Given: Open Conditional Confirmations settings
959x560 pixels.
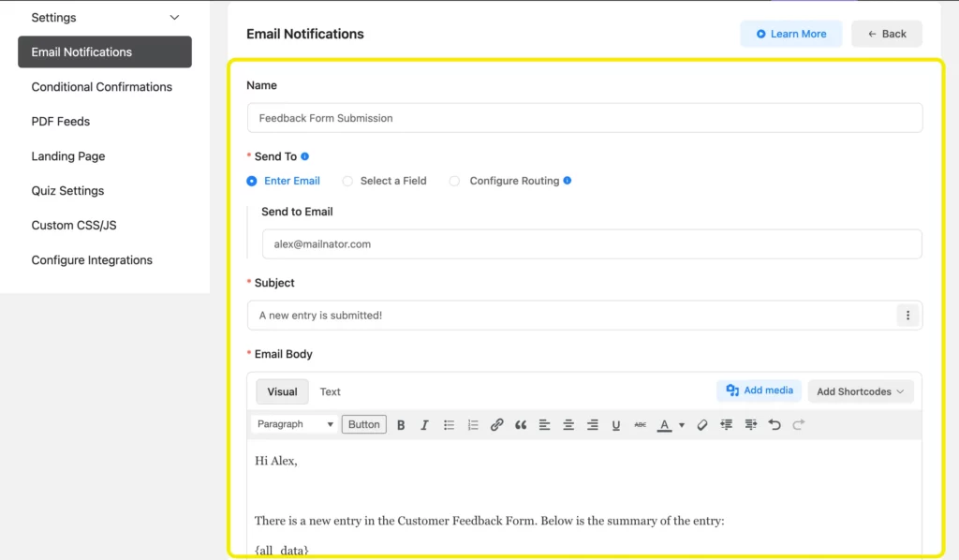Looking at the screenshot, I should point(101,87).
